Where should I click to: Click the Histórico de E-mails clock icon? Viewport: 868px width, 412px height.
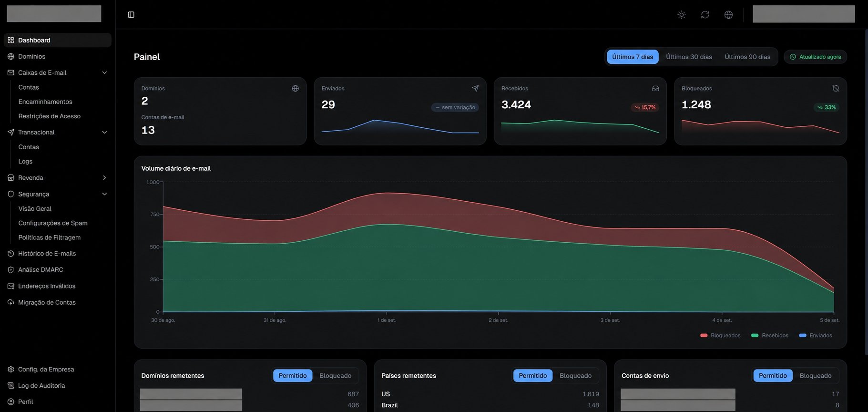point(11,253)
